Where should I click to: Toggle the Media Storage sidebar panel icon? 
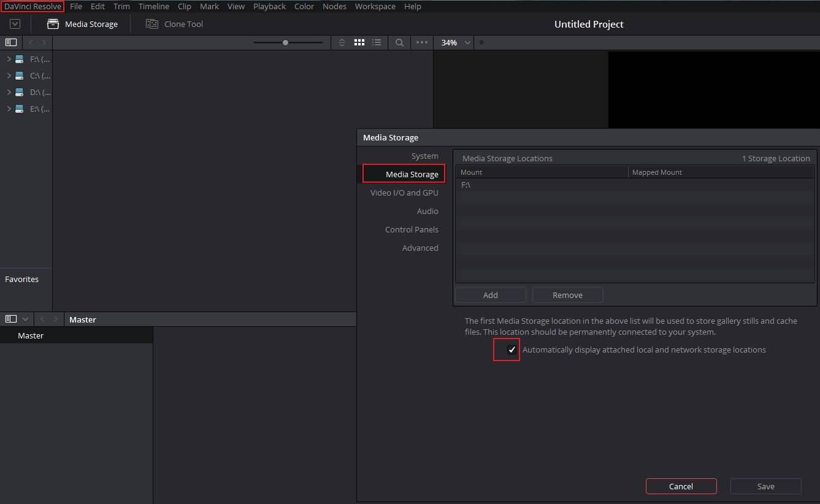click(x=10, y=42)
